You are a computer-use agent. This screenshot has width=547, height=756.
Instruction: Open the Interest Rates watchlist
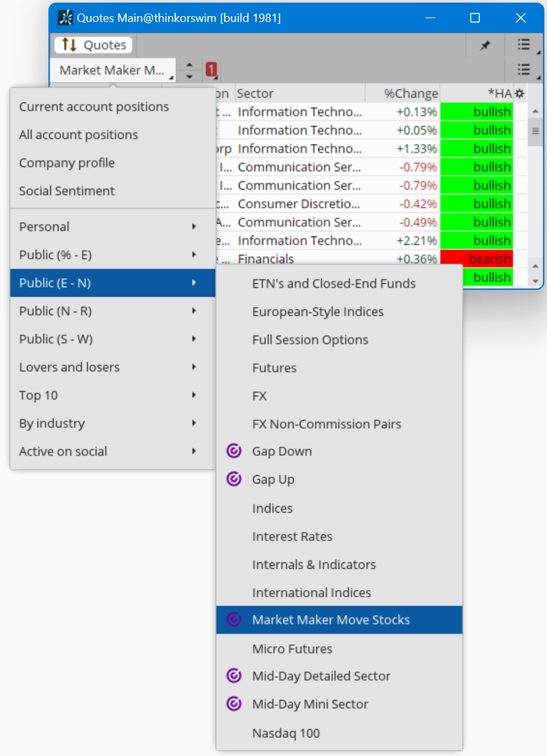click(x=339, y=536)
